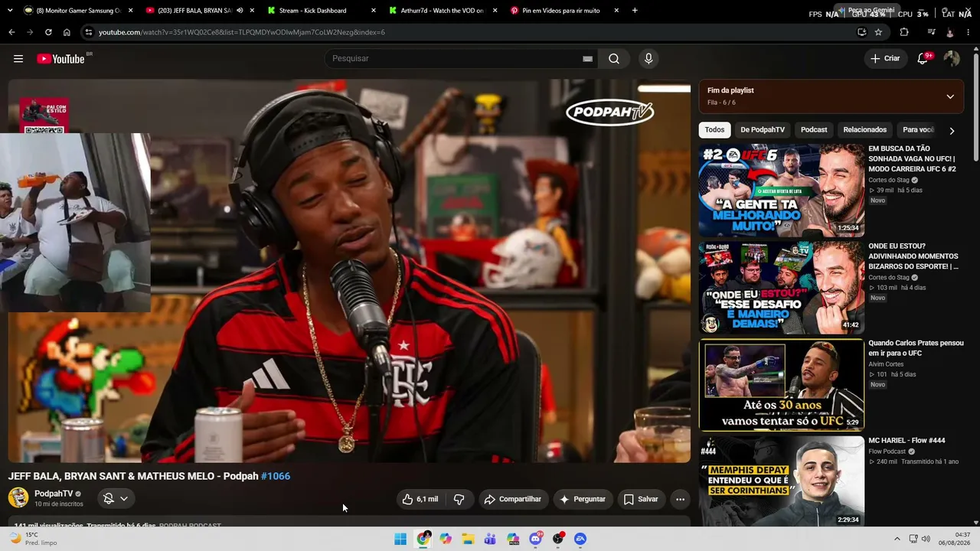Open the EM BUSCA DA TÃO SONHADA VAGA video title
Screen dimensions: 980x551
[x=913, y=158]
